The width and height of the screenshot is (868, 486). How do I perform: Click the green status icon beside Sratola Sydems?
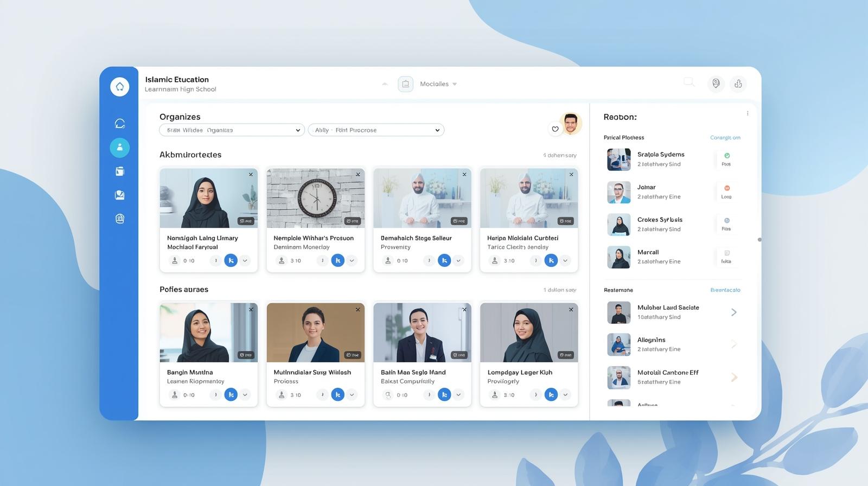coord(727,156)
